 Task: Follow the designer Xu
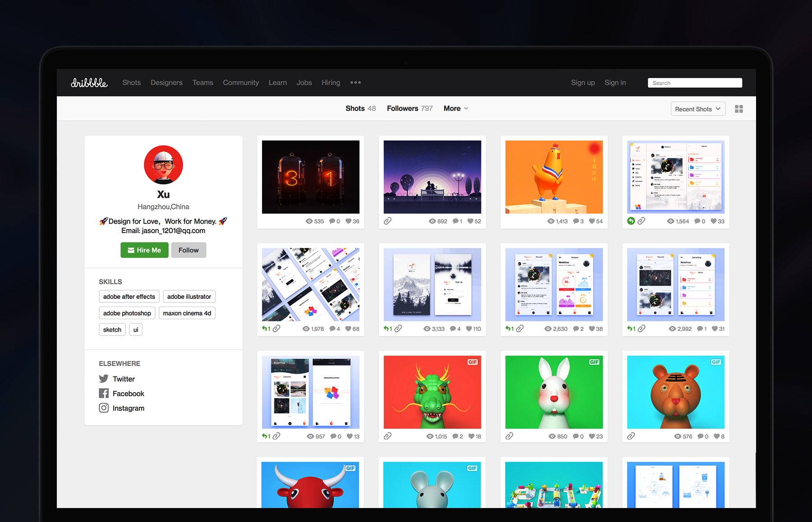coord(189,250)
